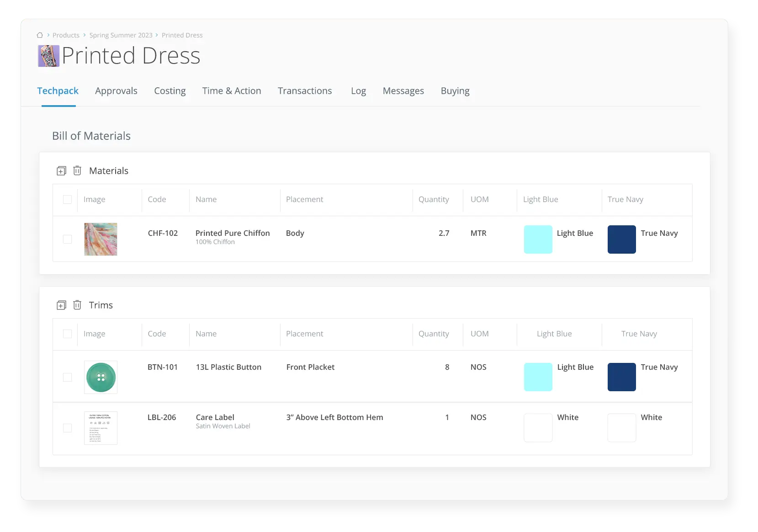The height and width of the screenshot is (532, 758).
Task: Open Spring Summer 2023 breadcrumb link
Action: (x=121, y=35)
